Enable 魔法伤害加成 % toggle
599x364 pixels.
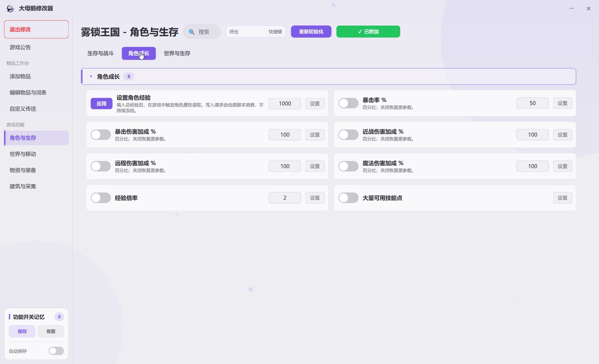pyautogui.click(x=348, y=166)
